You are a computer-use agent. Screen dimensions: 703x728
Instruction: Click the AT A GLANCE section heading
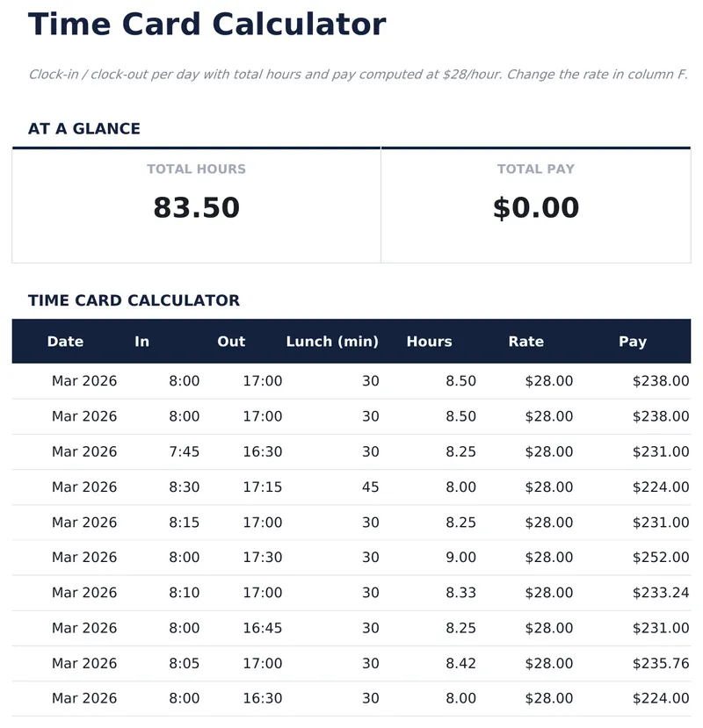coord(84,128)
